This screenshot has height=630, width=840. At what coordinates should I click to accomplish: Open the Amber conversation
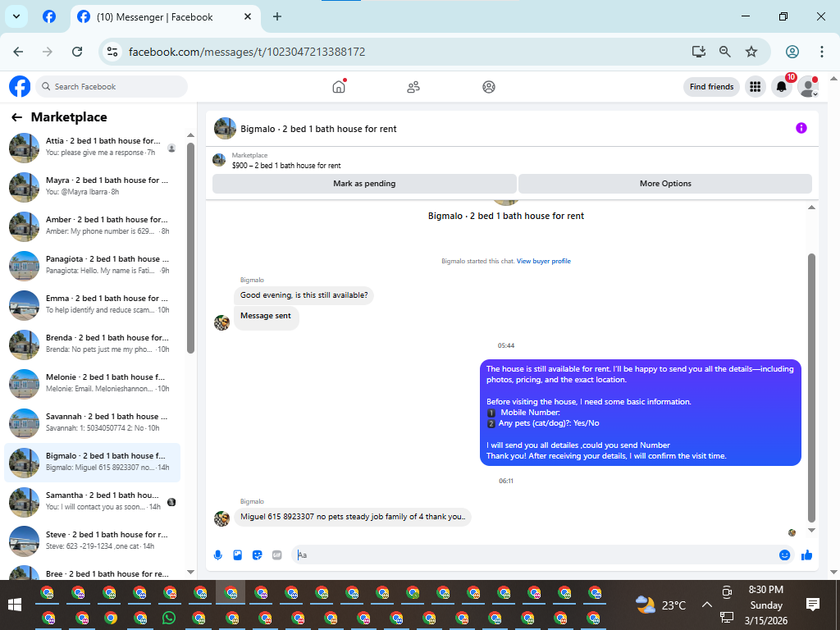(92, 226)
